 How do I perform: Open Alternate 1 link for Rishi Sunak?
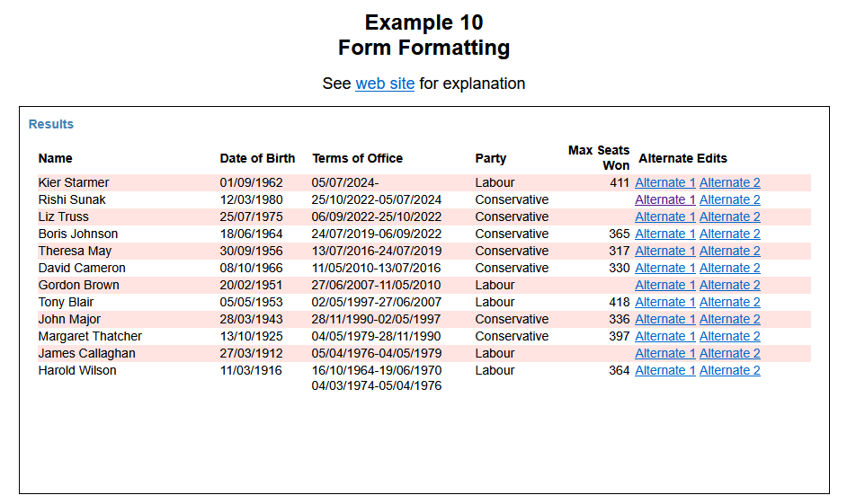pyautogui.click(x=664, y=199)
